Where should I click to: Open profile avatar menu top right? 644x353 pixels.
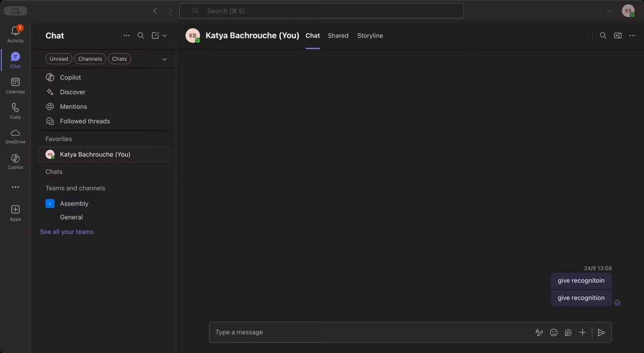628,11
